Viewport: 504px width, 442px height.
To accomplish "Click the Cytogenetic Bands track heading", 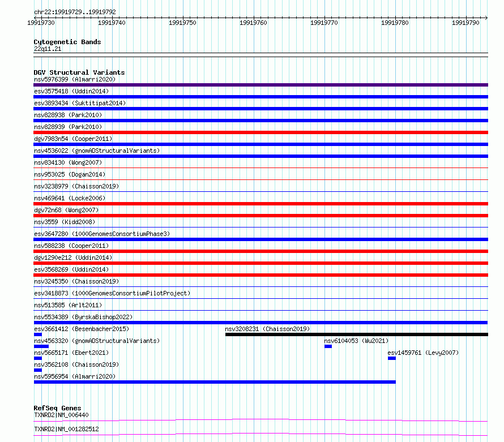I will 67,42.
